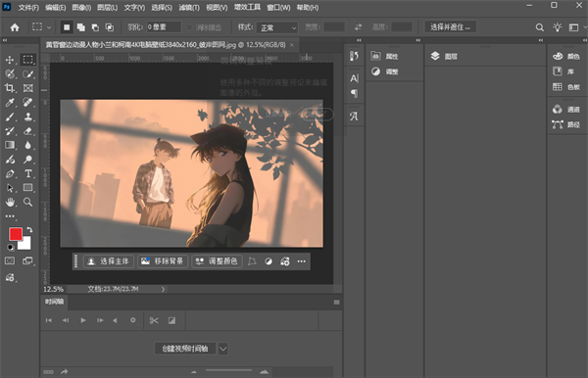Screen dimensions: 588x378
Task: Click the 创建视频时间轴 button
Action: tap(185, 349)
